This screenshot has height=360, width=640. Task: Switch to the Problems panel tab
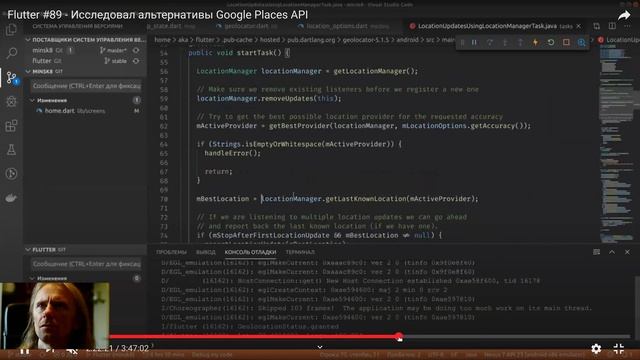(x=171, y=252)
